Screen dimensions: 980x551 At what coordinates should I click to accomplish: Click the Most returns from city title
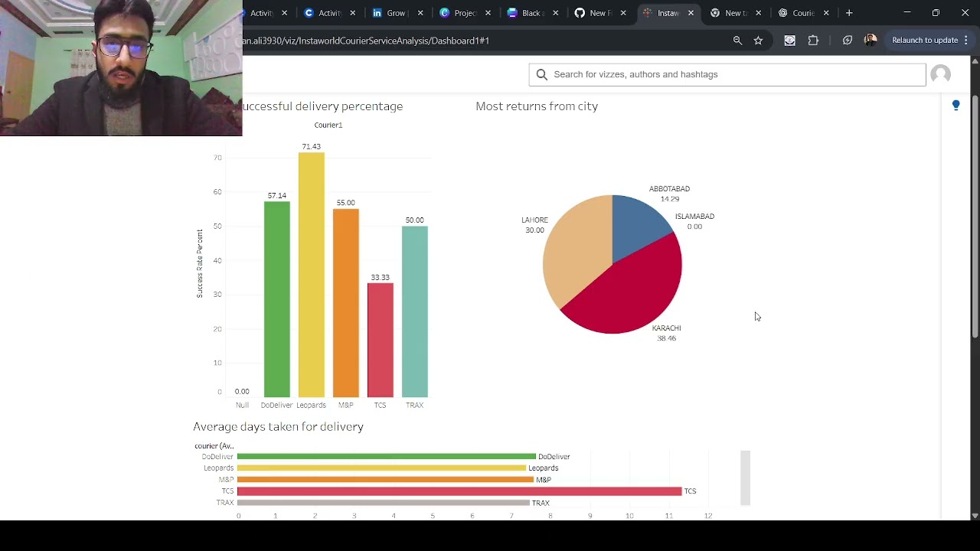point(537,106)
